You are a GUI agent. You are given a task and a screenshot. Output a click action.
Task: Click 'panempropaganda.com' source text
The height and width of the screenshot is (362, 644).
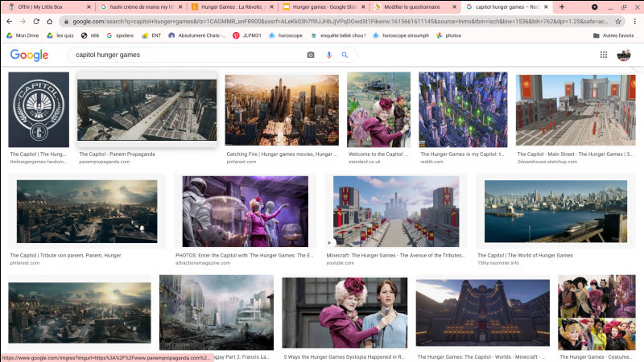click(105, 162)
